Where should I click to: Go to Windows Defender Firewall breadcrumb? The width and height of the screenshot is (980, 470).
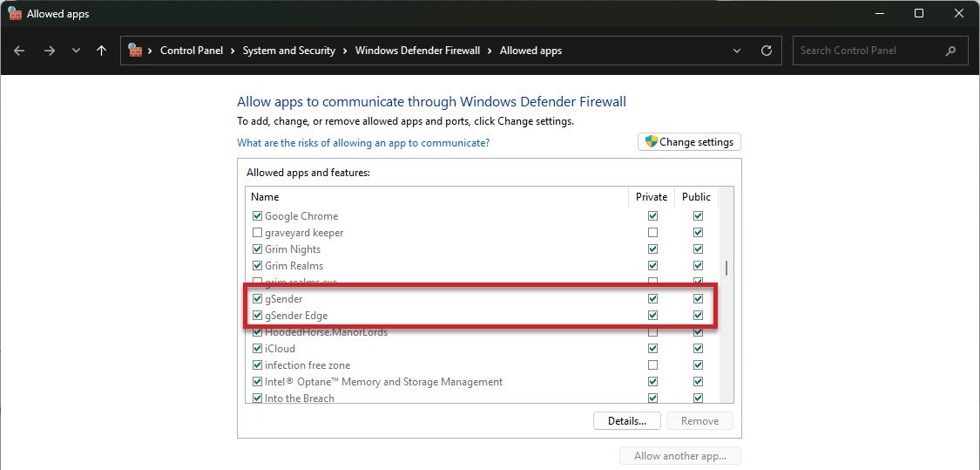click(x=417, y=51)
